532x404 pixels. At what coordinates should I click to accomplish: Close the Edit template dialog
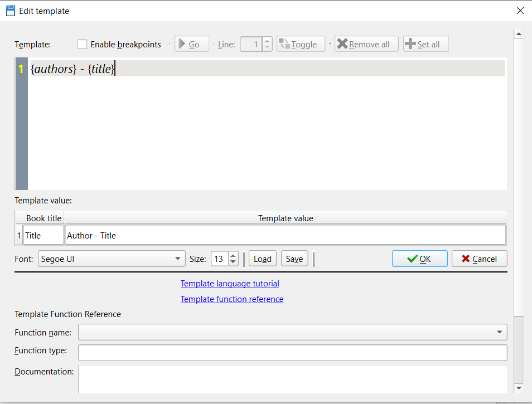[520, 11]
